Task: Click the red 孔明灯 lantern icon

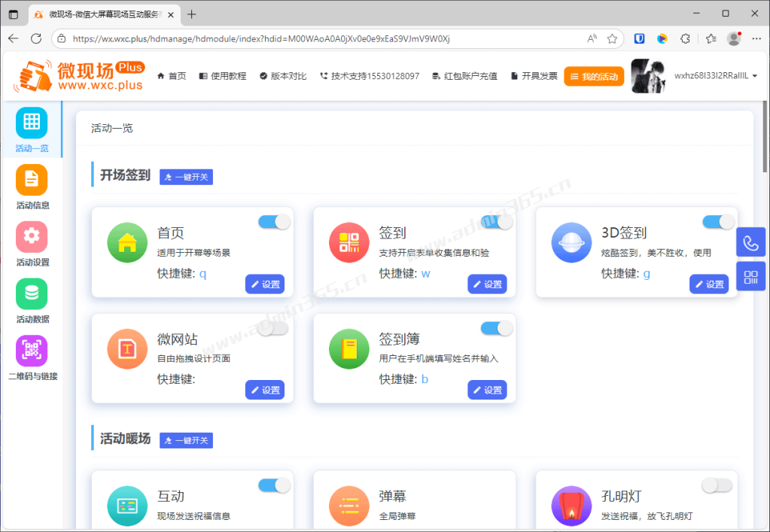Action: (x=571, y=506)
